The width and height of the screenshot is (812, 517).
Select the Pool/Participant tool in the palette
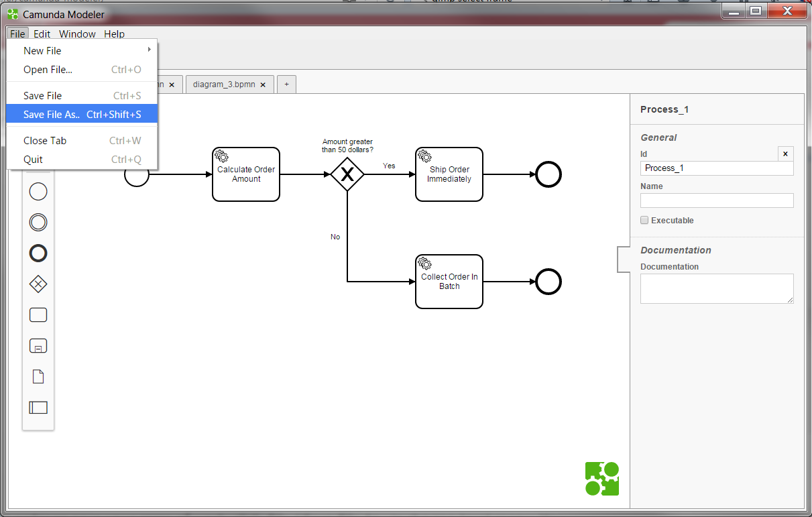pos(38,407)
